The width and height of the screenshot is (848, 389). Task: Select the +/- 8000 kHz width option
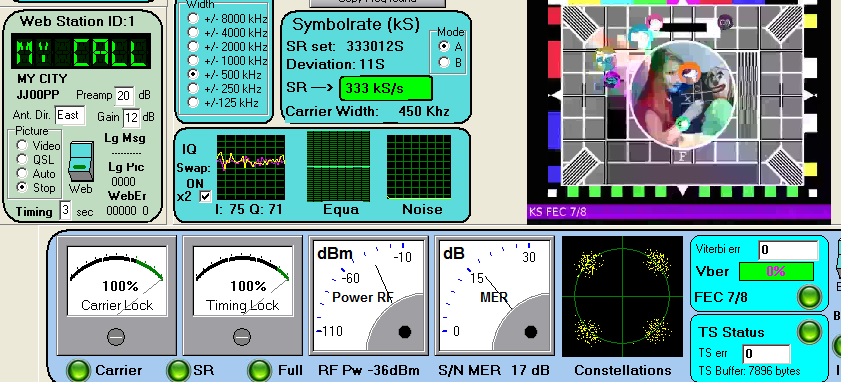(193, 18)
